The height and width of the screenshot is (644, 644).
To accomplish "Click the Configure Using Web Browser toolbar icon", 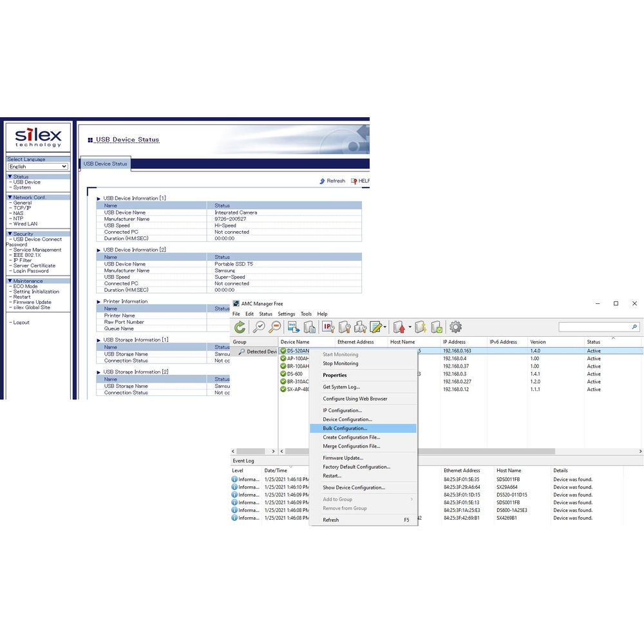I will (x=293, y=327).
